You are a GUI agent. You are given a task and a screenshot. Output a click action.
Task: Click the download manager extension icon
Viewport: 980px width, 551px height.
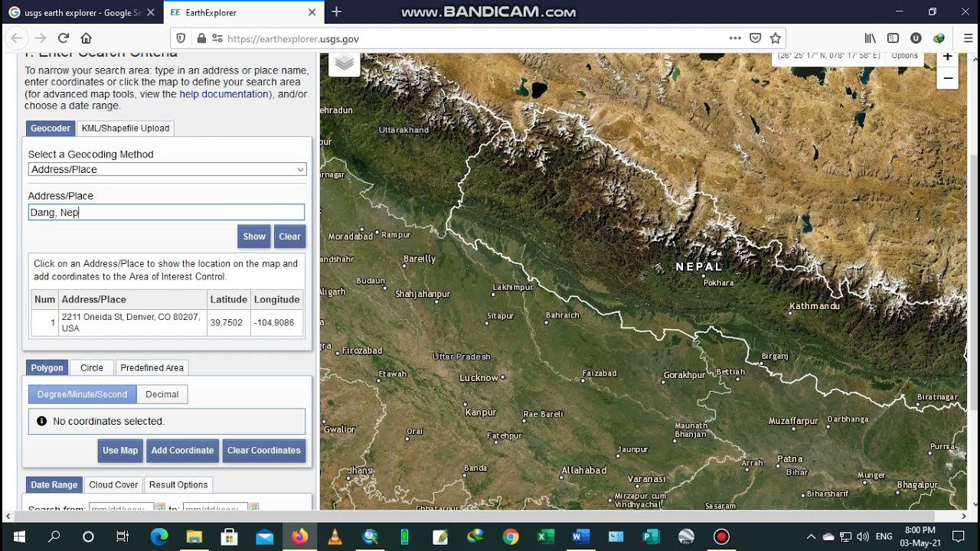[939, 38]
